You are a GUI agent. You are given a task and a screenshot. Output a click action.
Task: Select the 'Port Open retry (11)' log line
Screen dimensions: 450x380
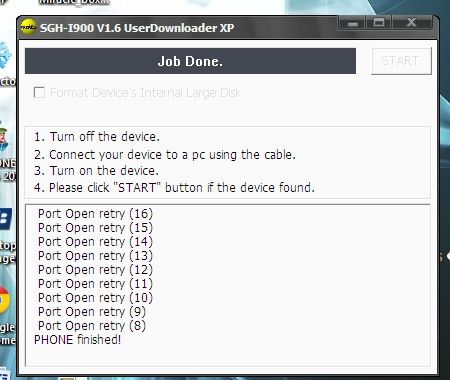coord(95,284)
